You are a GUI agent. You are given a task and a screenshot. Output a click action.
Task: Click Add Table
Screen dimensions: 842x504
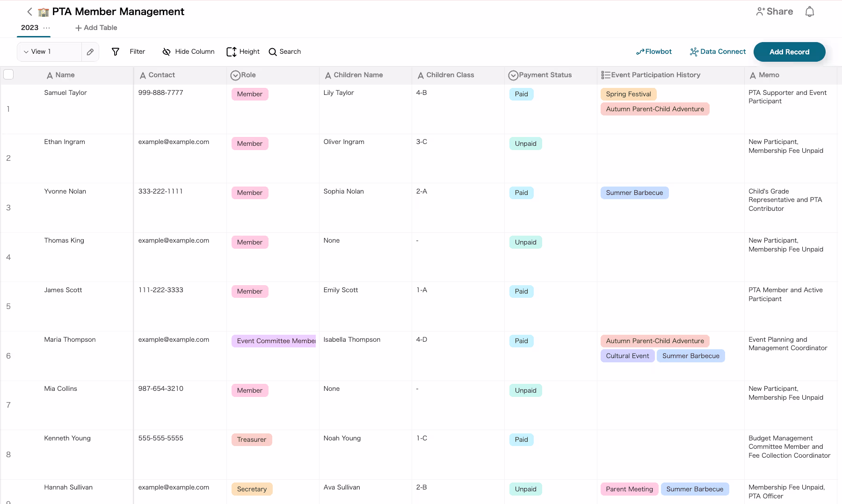96,28
